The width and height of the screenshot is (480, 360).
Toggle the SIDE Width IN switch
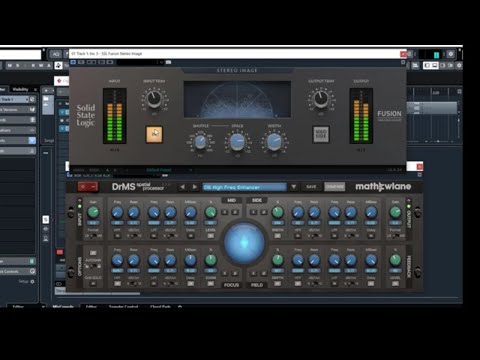[x=278, y=236]
